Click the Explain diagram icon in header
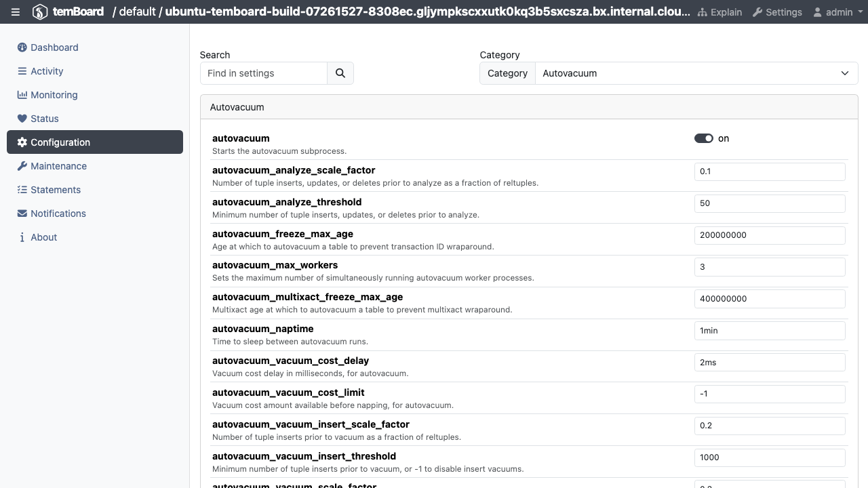Screen dimensions: 868x488 coord(702,12)
